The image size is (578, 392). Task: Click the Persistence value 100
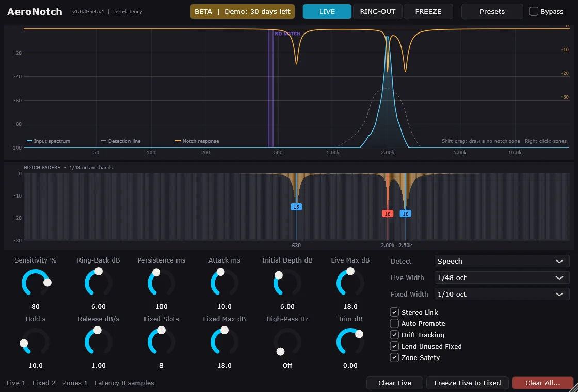pyautogui.click(x=162, y=306)
